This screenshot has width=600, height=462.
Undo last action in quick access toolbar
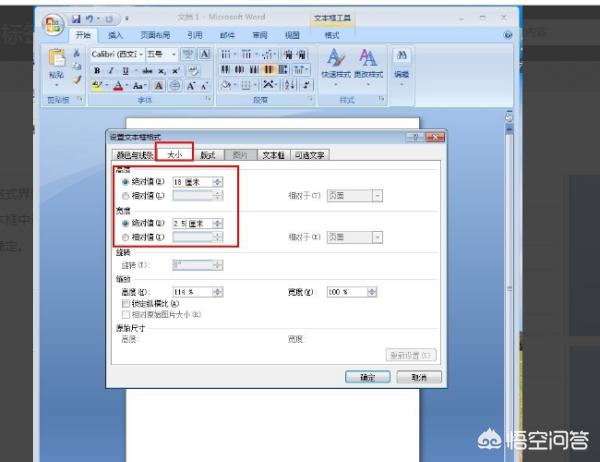point(89,19)
